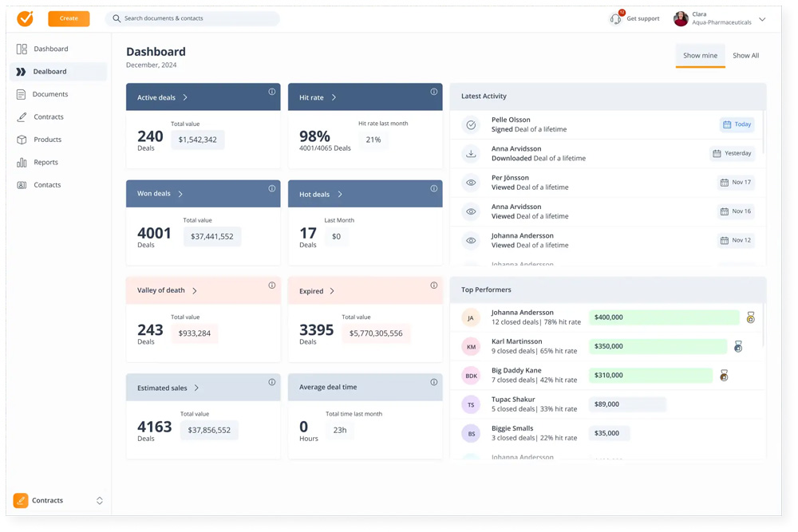
Task: Click the Documents icon in sidebar
Action: (x=22, y=94)
